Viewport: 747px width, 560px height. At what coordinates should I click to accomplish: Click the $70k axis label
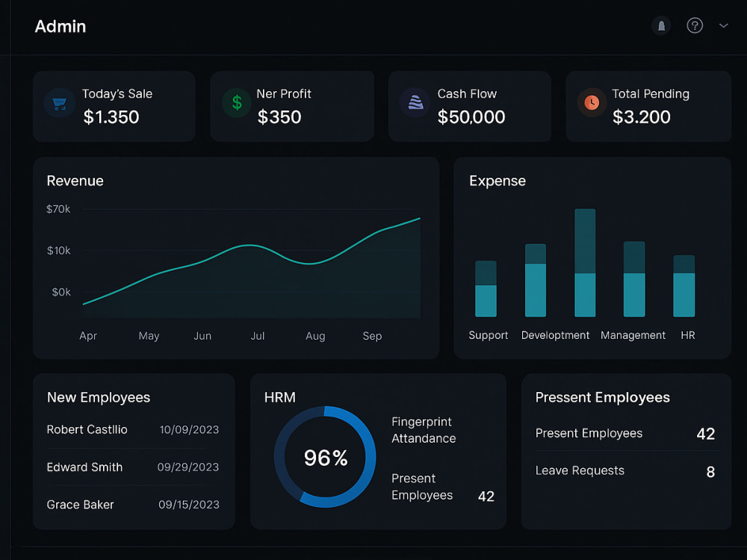[x=58, y=209]
